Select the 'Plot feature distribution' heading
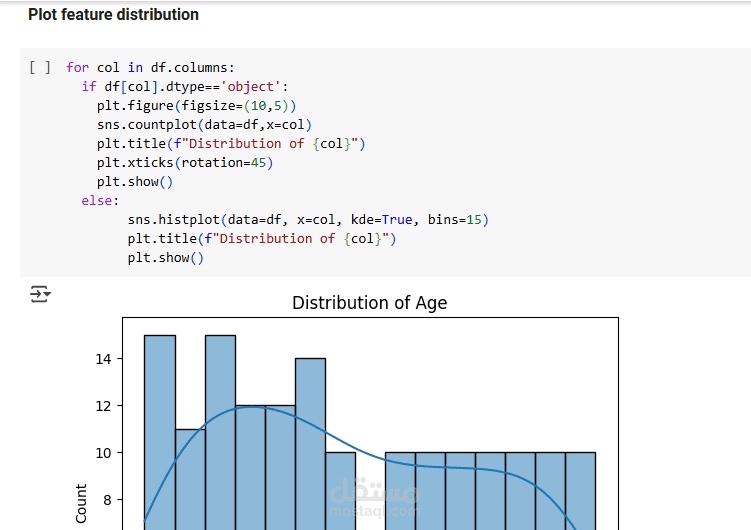The width and height of the screenshot is (751, 530). pyautogui.click(x=114, y=14)
